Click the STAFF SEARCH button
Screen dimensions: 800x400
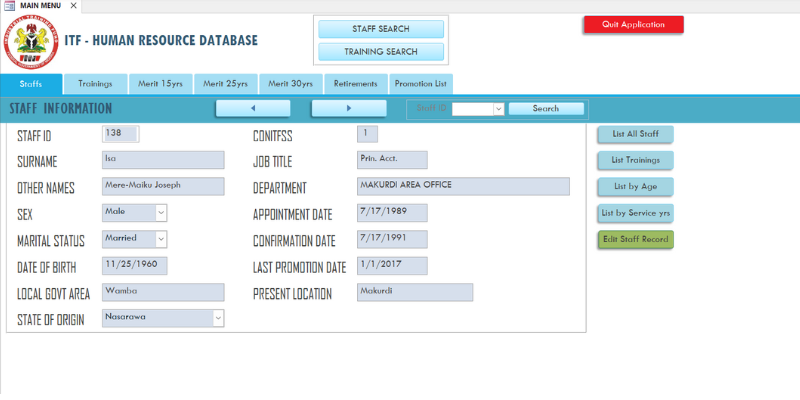[380, 29]
